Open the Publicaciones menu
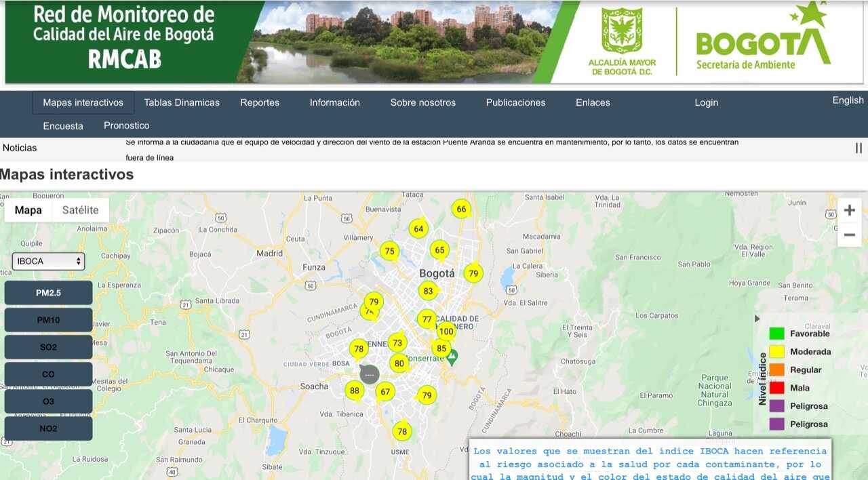The height and width of the screenshot is (480, 868). pyautogui.click(x=515, y=102)
